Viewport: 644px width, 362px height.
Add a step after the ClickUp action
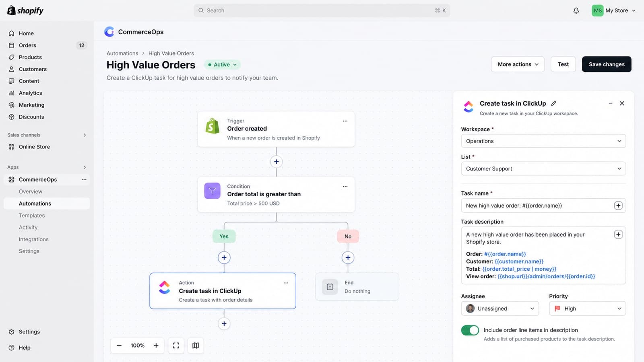224,323
